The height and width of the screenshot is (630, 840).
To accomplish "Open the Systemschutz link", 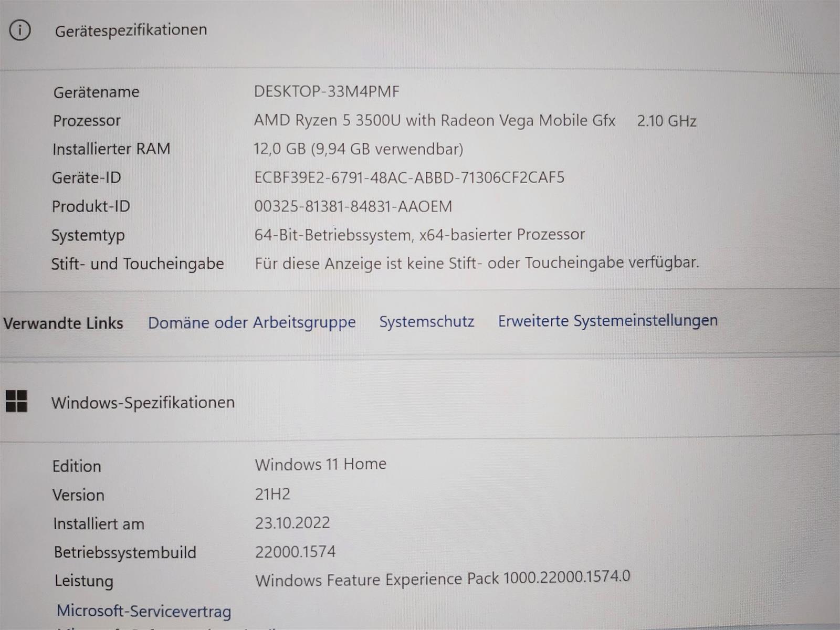I will pos(426,321).
